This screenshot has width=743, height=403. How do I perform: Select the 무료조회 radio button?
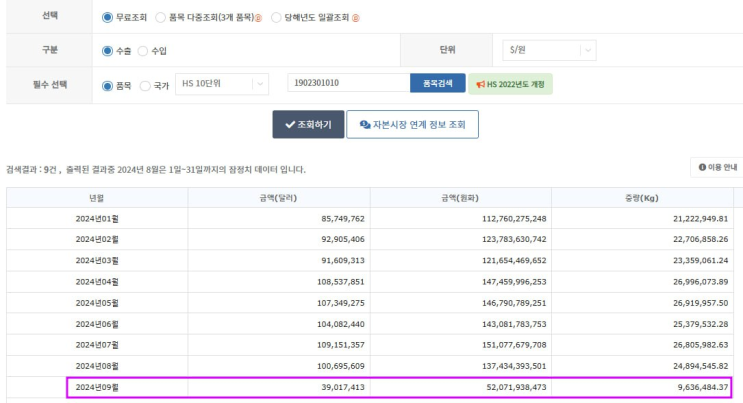(108, 18)
